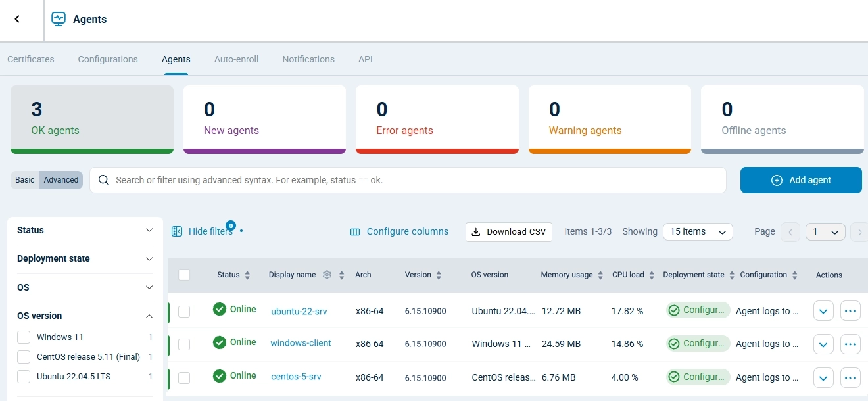
Task: Click the Online check icon for ubuntu-22-srv
Action: (220, 309)
